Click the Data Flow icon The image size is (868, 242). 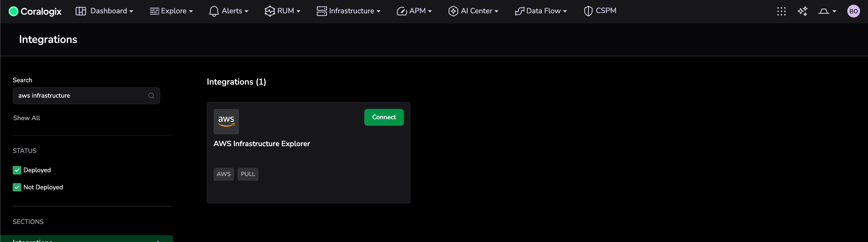click(520, 11)
